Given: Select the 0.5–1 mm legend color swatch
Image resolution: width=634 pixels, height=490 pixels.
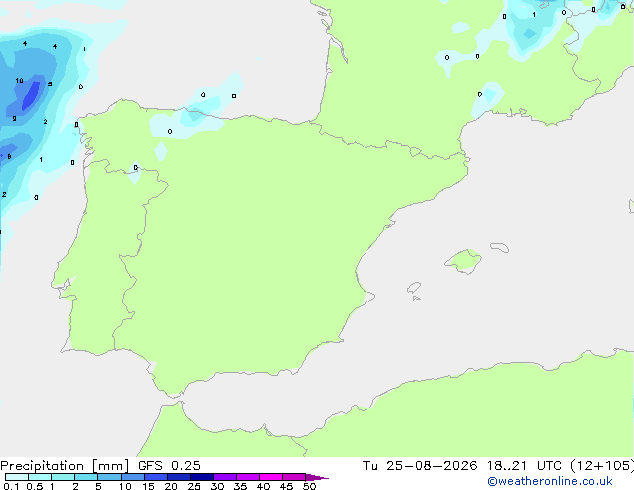Looking at the screenshot, I should 40,477.
